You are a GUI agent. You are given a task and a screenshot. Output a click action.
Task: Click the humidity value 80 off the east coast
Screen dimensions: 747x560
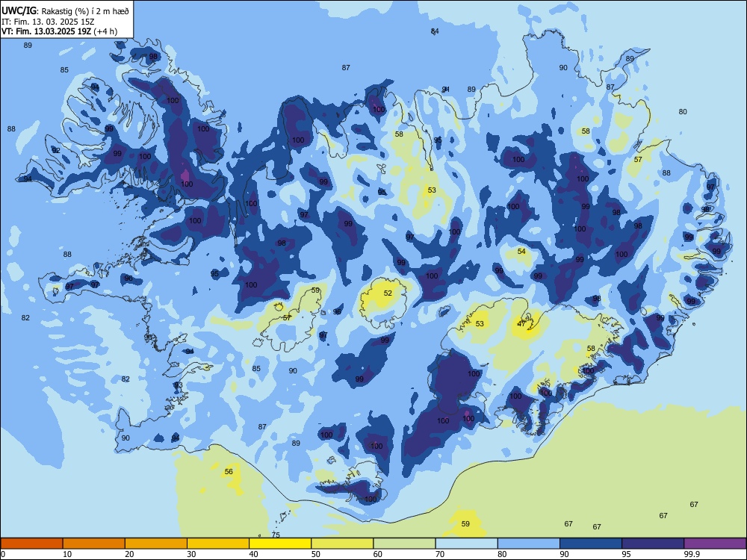[x=683, y=111]
